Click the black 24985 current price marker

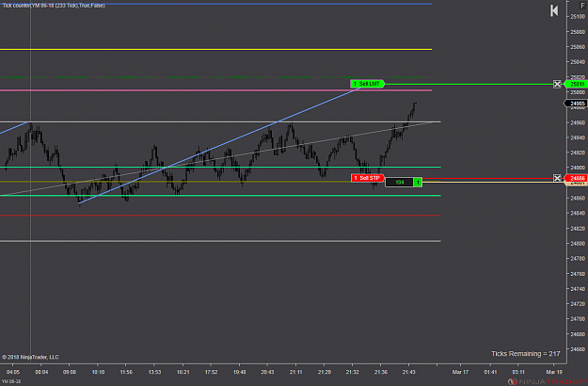point(576,104)
